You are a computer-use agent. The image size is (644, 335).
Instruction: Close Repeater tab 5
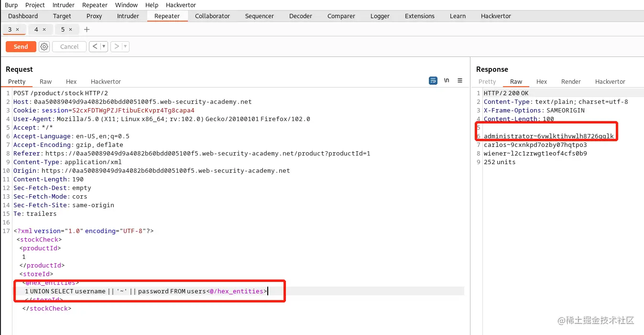pyautogui.click(x=70, y=30)
